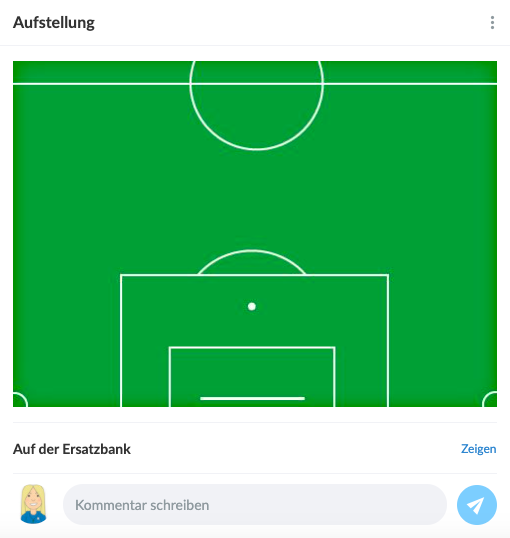510x538 pixels.
Task: Click the penalty arc above the box
Action: click(252, 262)
